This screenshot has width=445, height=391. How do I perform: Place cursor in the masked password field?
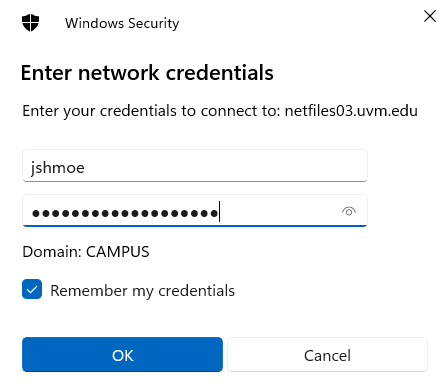point(195,211)
